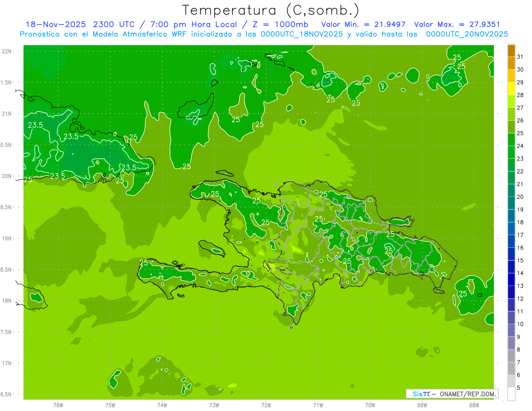Viewport: 532px width, 411px height.
Task: Click the "68W" longitude axis label
Action: 474,405
